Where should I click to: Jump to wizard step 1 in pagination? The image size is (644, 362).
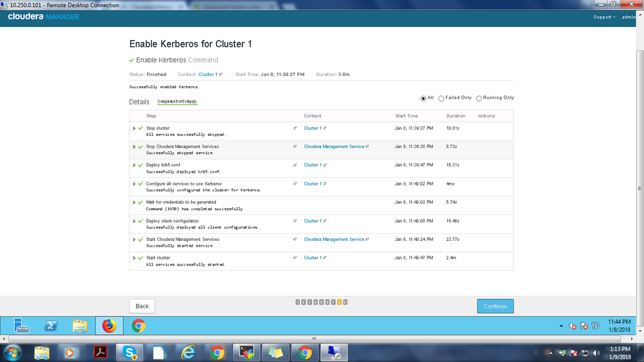tap(298, 302)
